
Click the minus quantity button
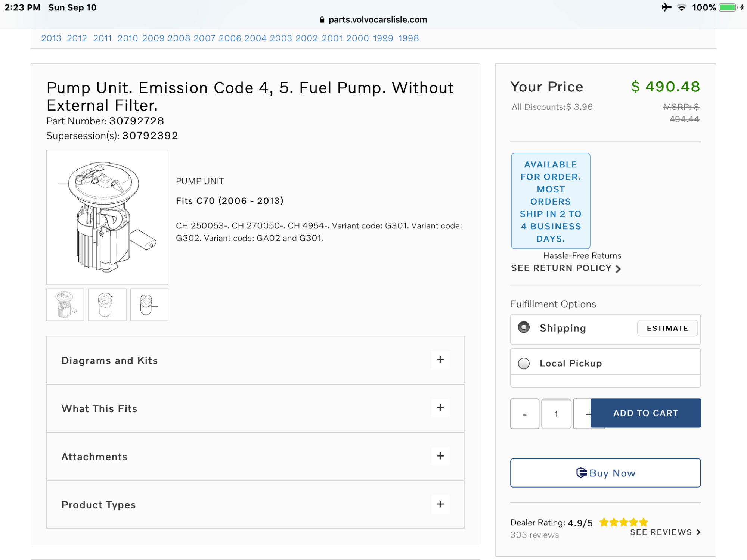click(524, 414)
